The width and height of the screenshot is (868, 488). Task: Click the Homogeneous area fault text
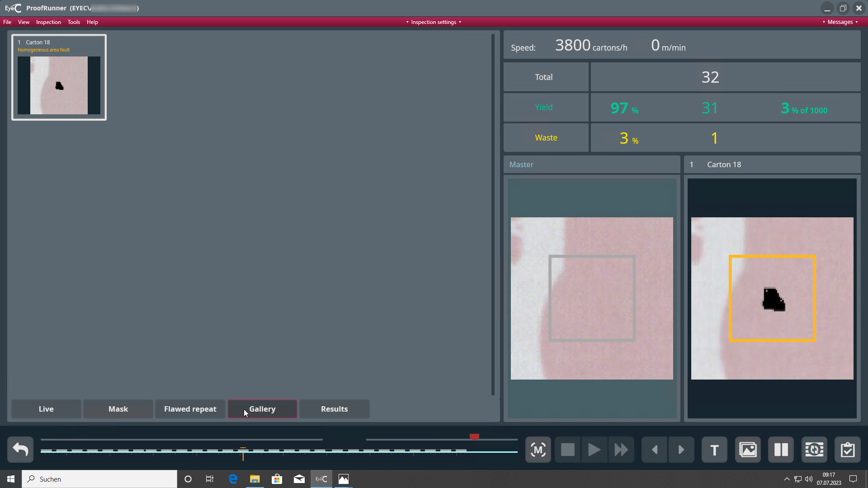[x=43, y=50]
